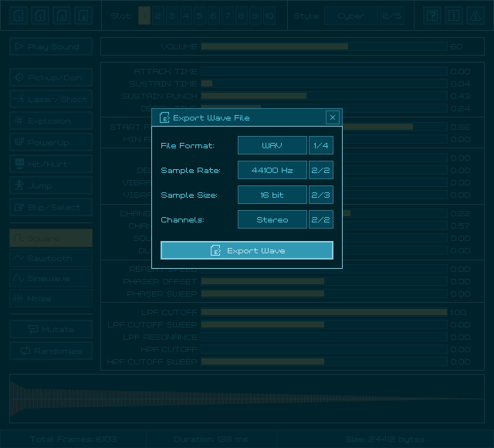
Task: Generate a PowerUp sound
Action: coord(51,142)
